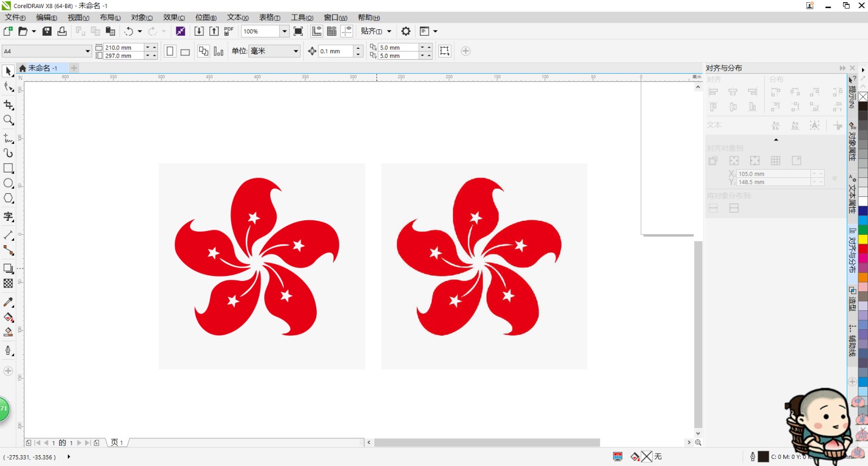Select the Drop Shadow tool
The image size is (868, 466).
click(x=8, y=268)
